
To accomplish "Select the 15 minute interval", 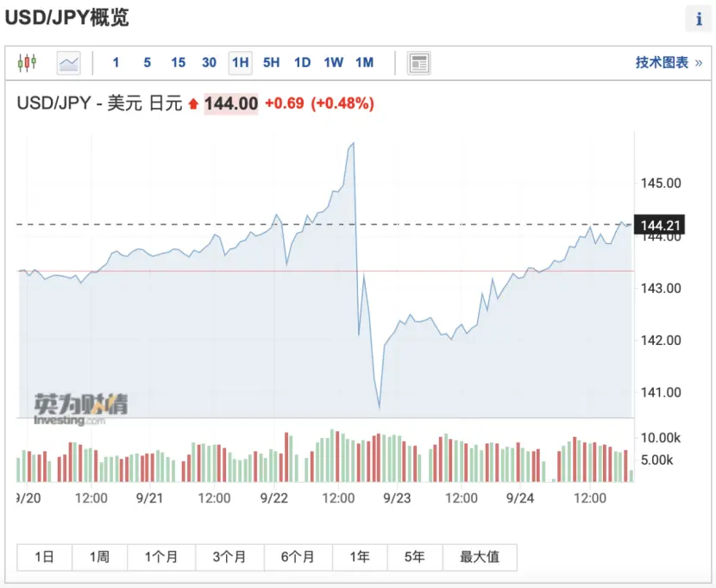I will pos(178,63).
